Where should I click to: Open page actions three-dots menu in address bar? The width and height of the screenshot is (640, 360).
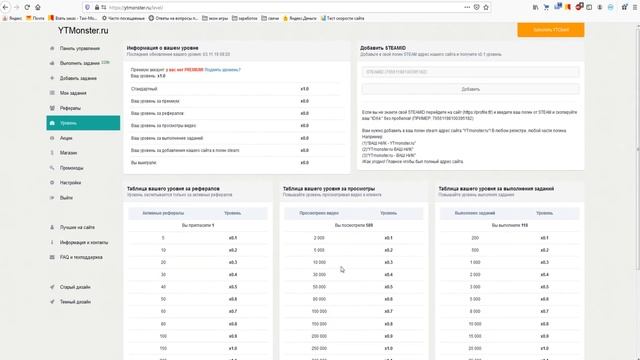click(467, 7)
